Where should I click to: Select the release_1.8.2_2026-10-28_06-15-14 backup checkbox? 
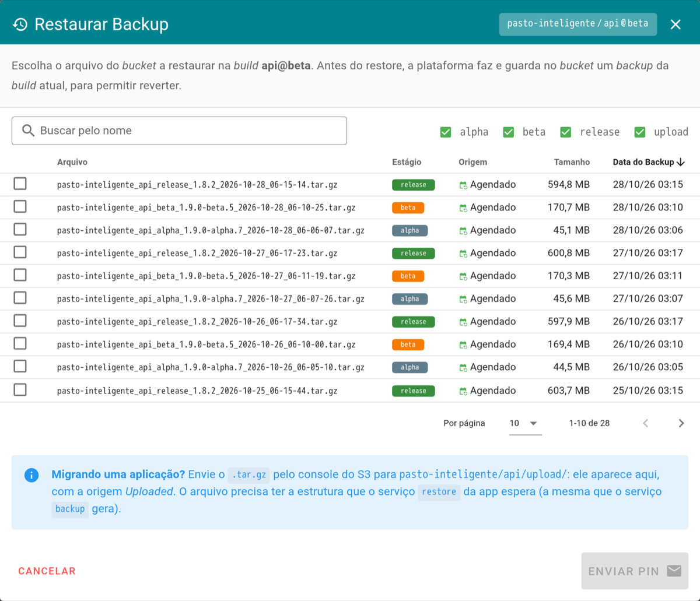click(20, 184)
